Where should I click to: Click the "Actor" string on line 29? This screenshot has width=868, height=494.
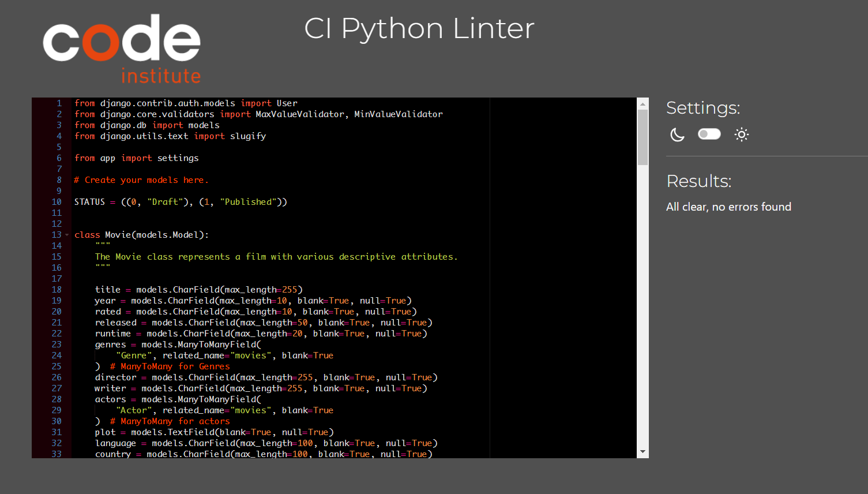[x=134, y=410]
